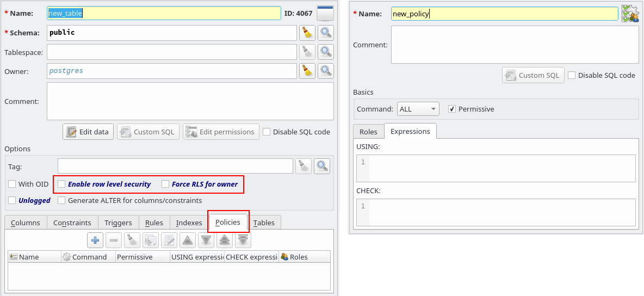The width and height of the screenshot is (644, 296).
Task: Switch to the Roles tab in the policy editor
Action: [368, 132]
